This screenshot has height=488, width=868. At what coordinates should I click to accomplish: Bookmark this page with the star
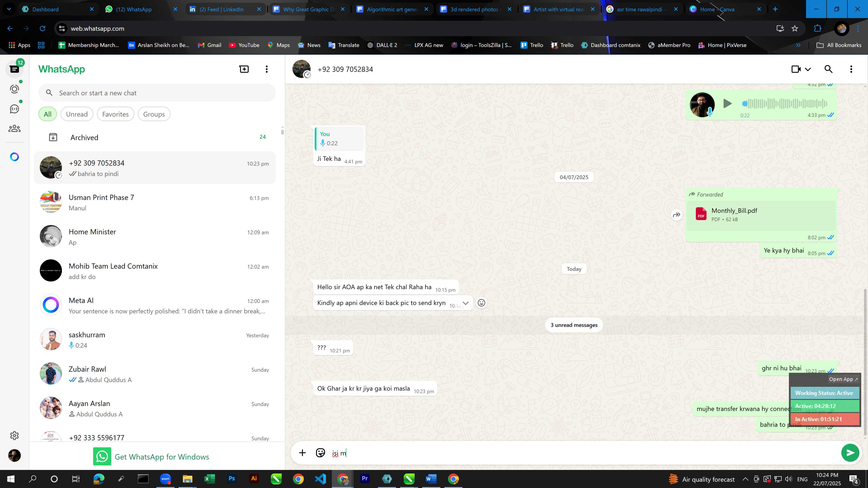[x=795, y=29]
